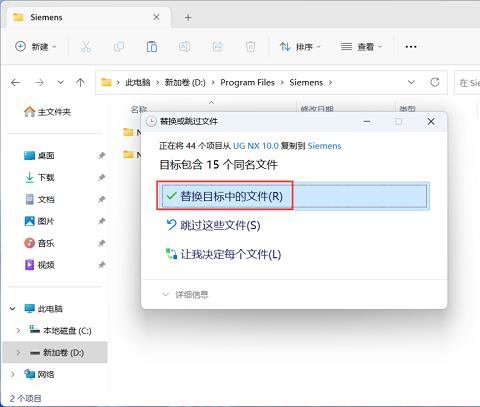Click the Cut scissors icon
Viewport: 480px width, 407px height.
click(86, 47)
